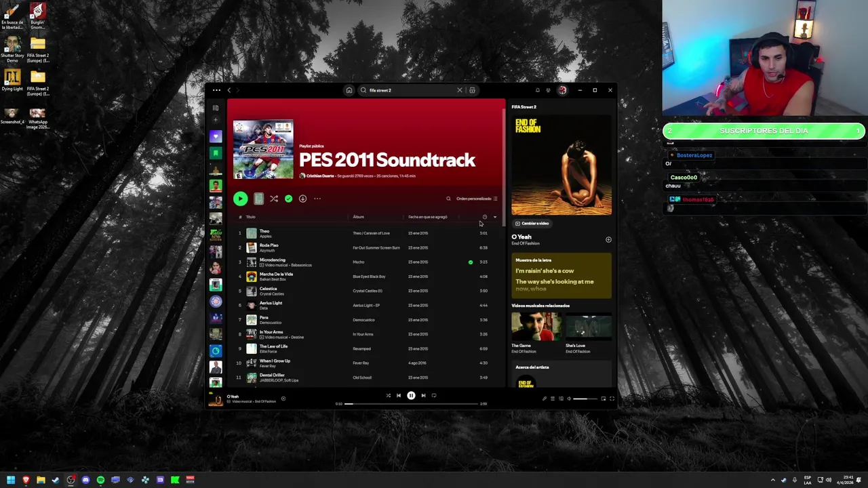This screenshot has width=868, height=488.
Task: Sort by the duration clock icon
Action: tap(484, 217)
